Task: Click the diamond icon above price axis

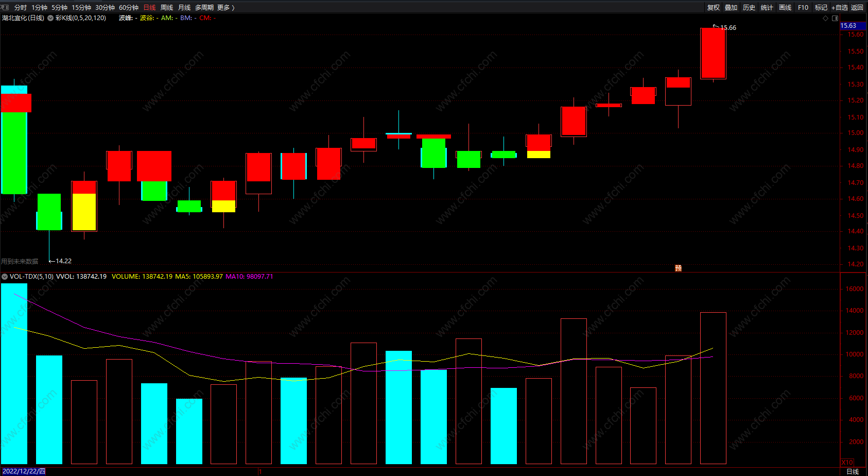Action: [x=826, y=18]
